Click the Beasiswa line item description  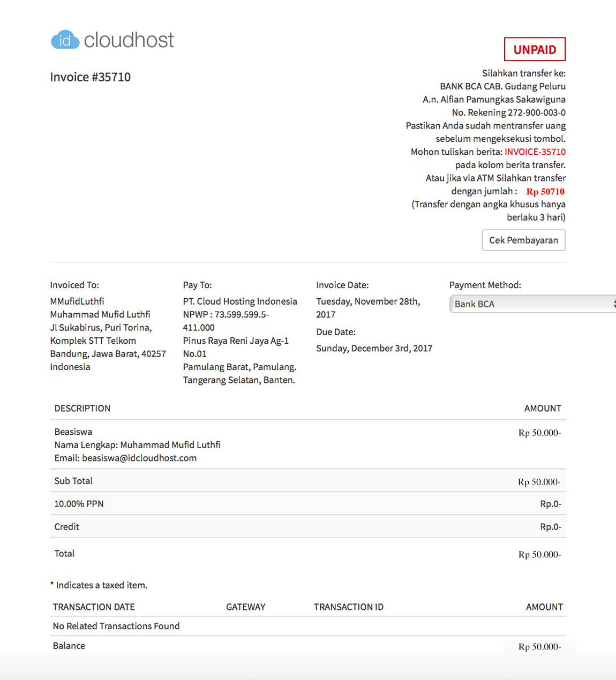(73, 432)
